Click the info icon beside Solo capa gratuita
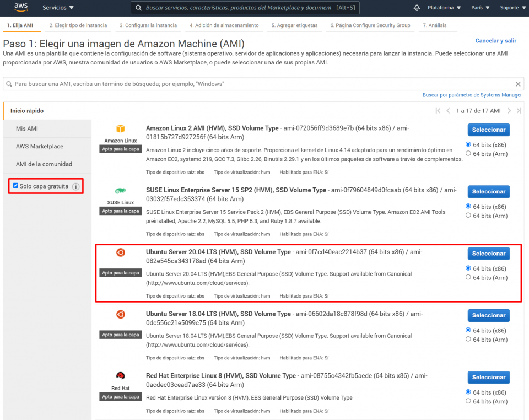 point(75,186)
